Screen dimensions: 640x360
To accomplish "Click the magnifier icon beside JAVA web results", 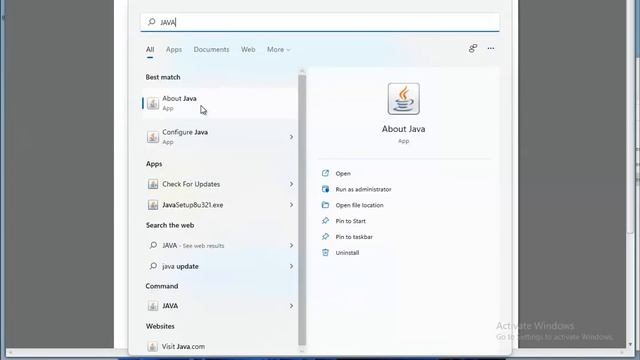I will (153, 245).
